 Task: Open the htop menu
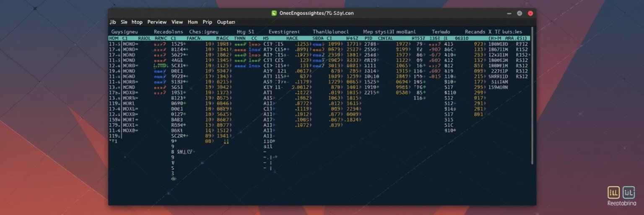[137, 22]
